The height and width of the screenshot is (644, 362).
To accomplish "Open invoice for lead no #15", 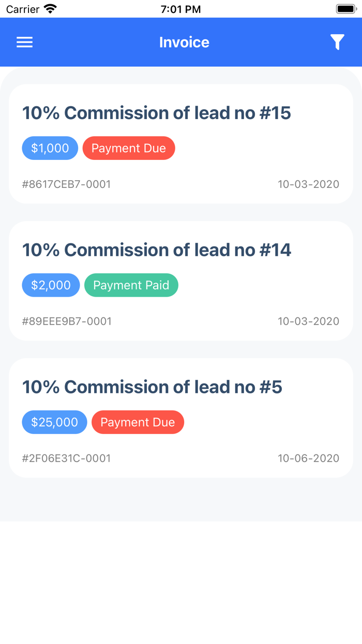I will pyautogui.click(x=156, y=113).
